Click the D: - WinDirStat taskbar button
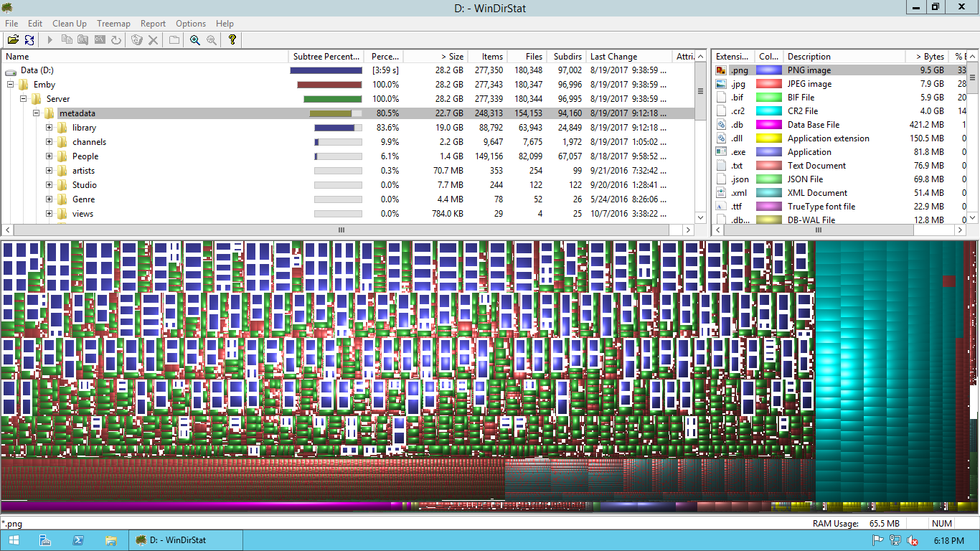The image size is (980, 551). coord(187,541)
